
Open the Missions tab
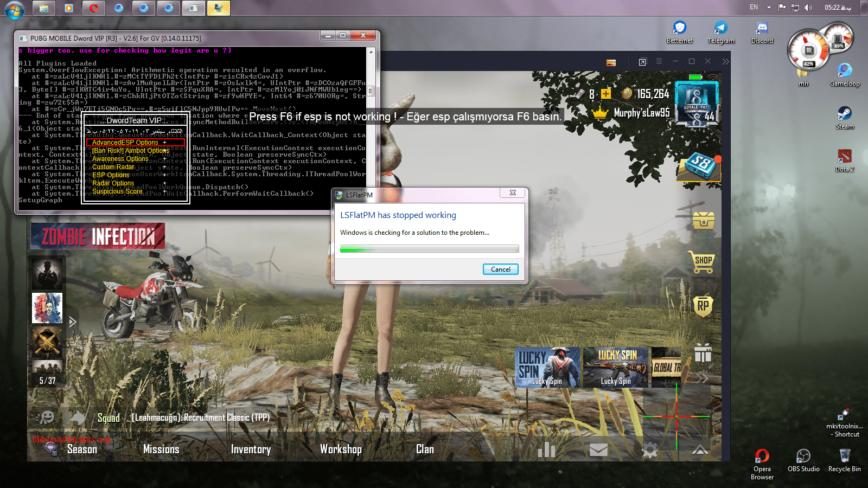[161, 450]
